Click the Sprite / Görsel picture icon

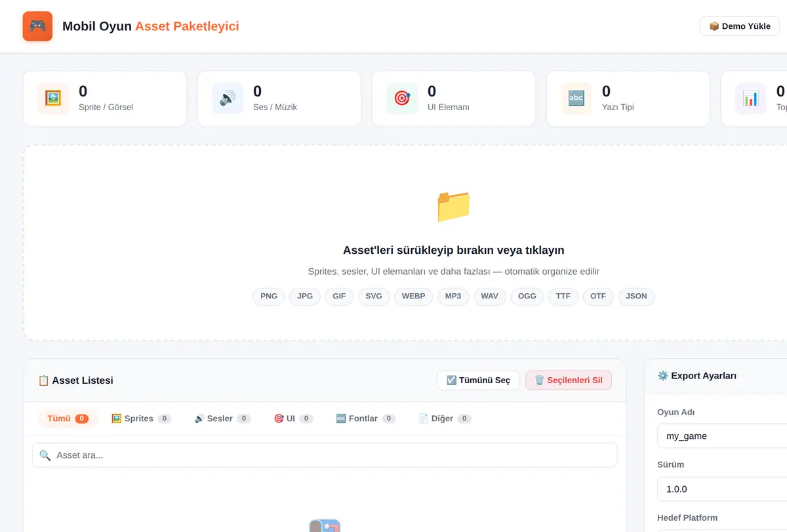[x=53, y=98]
